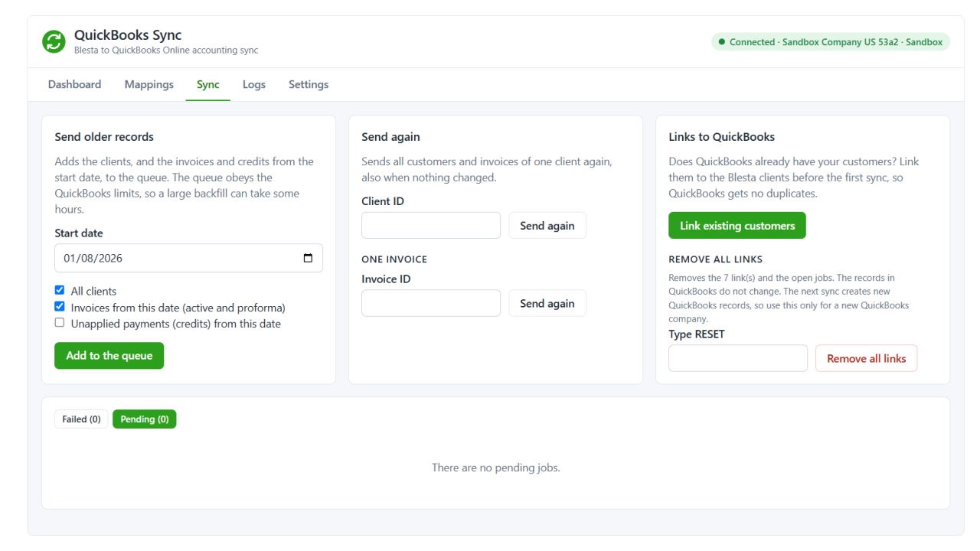Focus the Invoice ID input field
The image size is (980, 551).
click(431, 304)
